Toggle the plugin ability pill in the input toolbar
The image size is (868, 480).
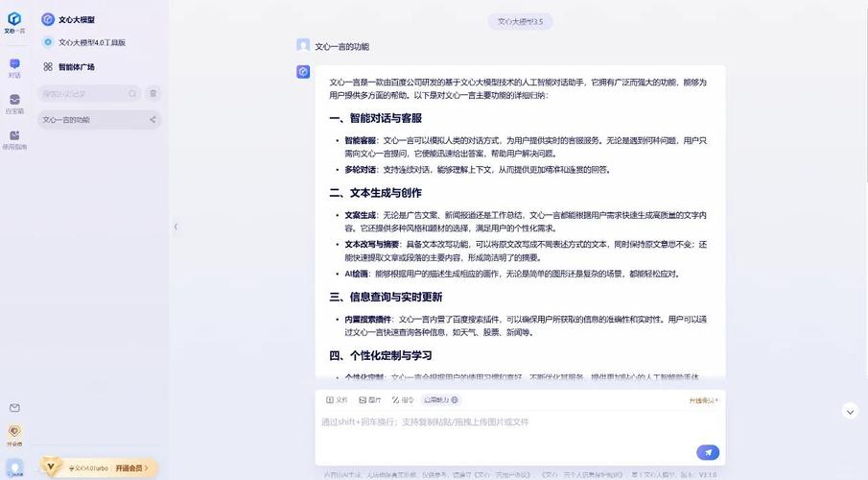tap(440, 399)
